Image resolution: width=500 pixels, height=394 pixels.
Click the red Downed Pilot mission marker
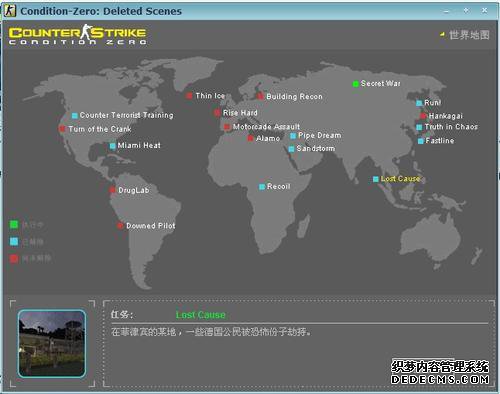pos(120,226)
